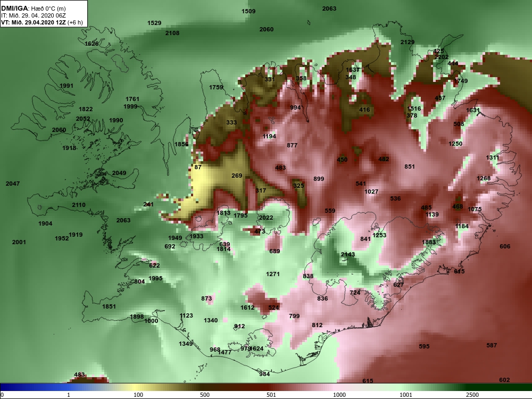Click the map value 1822
Screen dimensions: 532x399
click(x=86, y=109)
